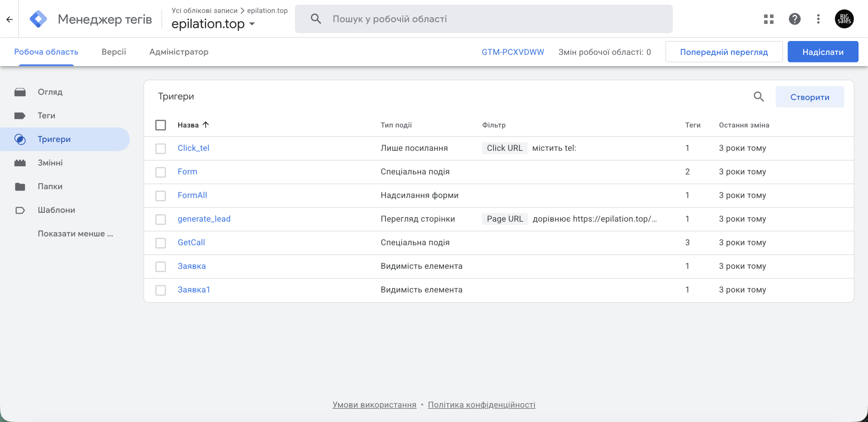Click the search magnifier in top bar
Viewport: 868px width, 422px height.
[x=316, y=19]
